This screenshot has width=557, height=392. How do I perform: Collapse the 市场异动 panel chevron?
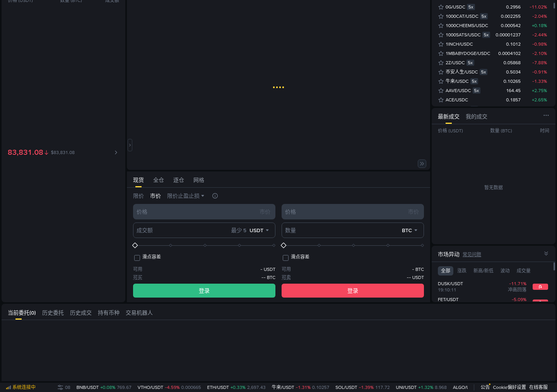[546, 253]
